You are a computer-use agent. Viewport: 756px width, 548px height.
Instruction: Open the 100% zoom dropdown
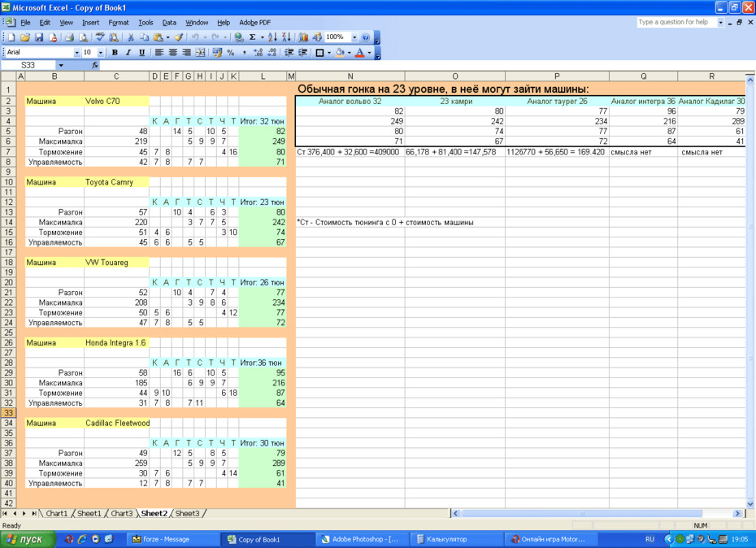point(354,37)
